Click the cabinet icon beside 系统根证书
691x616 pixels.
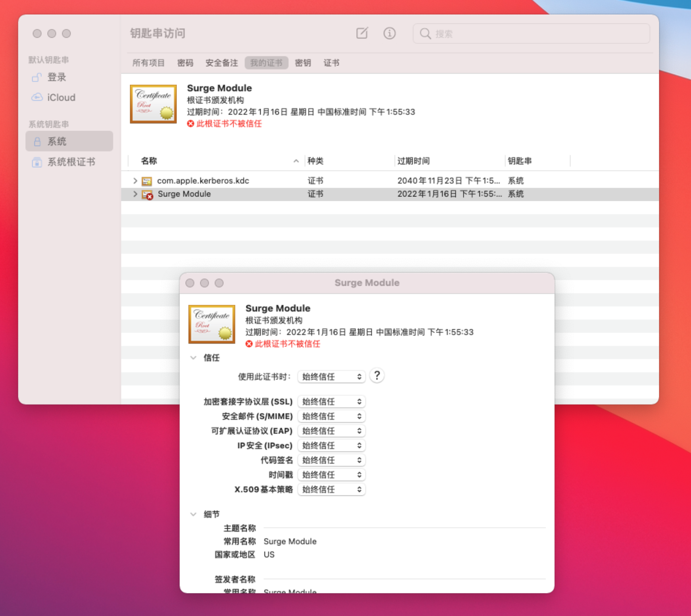click(37, 162)
